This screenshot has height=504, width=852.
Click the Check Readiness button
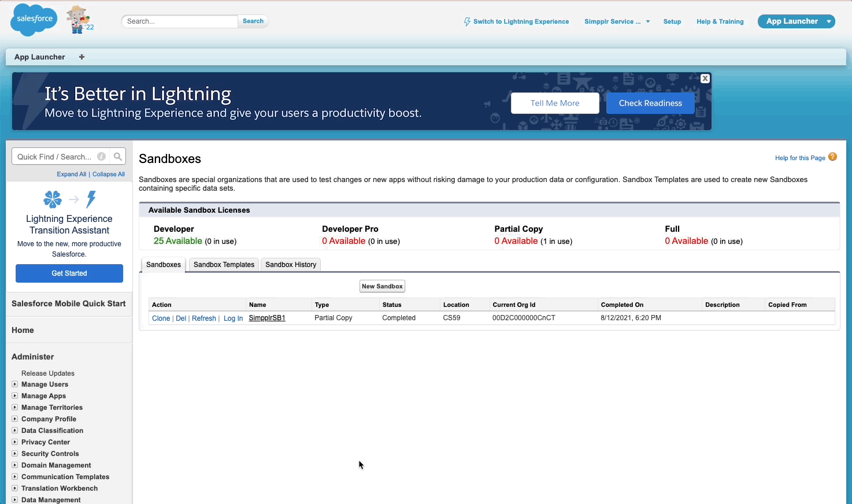(x=650, y=103)
